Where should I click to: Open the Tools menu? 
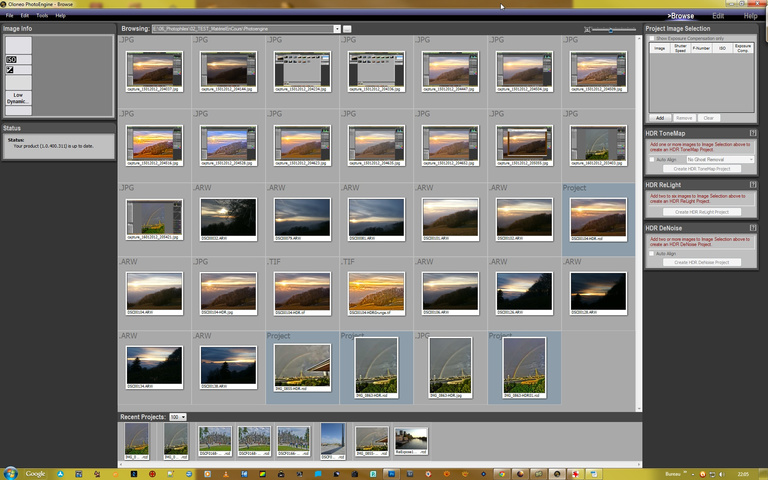pyautogui.click(x=41, y=16)
